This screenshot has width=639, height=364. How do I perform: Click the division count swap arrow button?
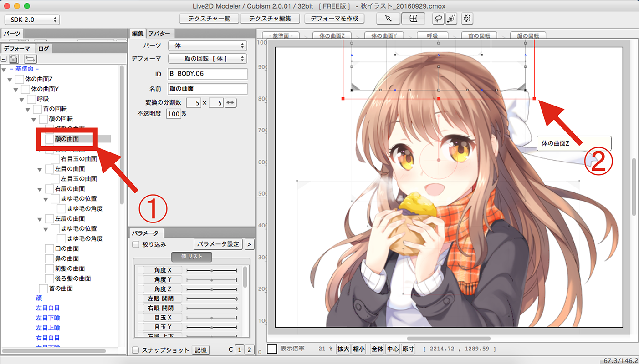point(231,103)
